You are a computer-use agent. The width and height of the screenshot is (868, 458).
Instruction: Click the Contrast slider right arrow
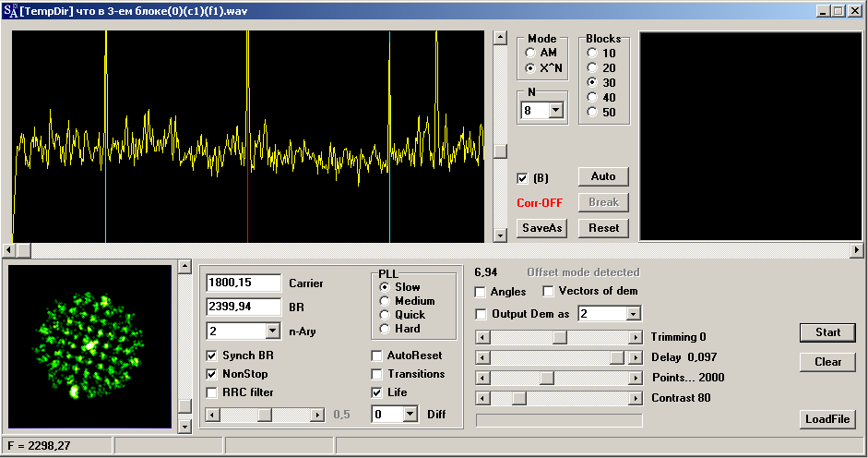(635, 398)
